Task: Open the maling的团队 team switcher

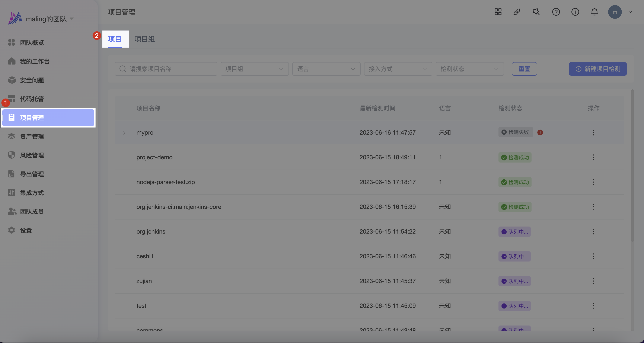Action: click(x=47, y=19)
